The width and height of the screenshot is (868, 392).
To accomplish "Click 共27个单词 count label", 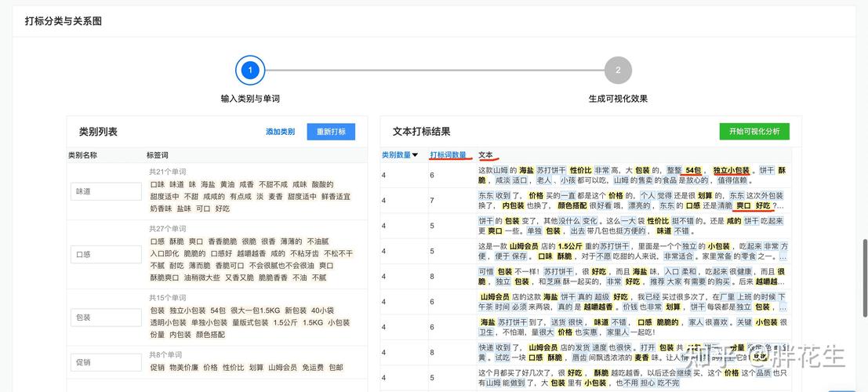I will tap(167, 229).
